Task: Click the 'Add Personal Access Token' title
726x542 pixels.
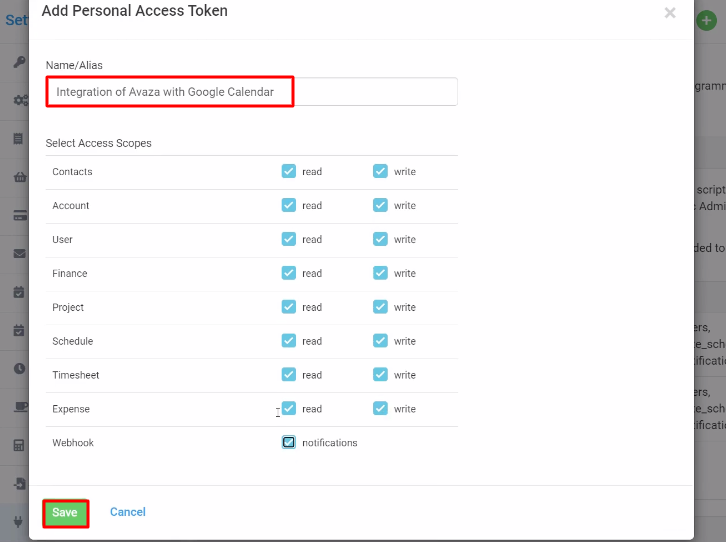Action: tap(135, 11)
